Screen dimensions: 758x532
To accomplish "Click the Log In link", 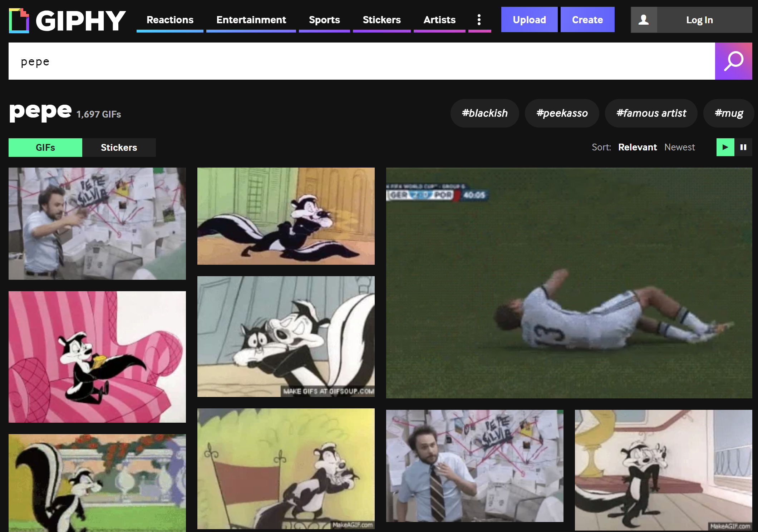I will pyautogui.click(x=699, y=20).
